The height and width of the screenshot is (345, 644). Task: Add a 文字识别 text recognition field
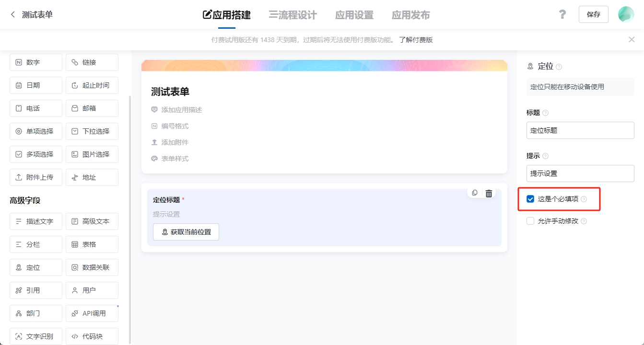click(x=35, y=336)
